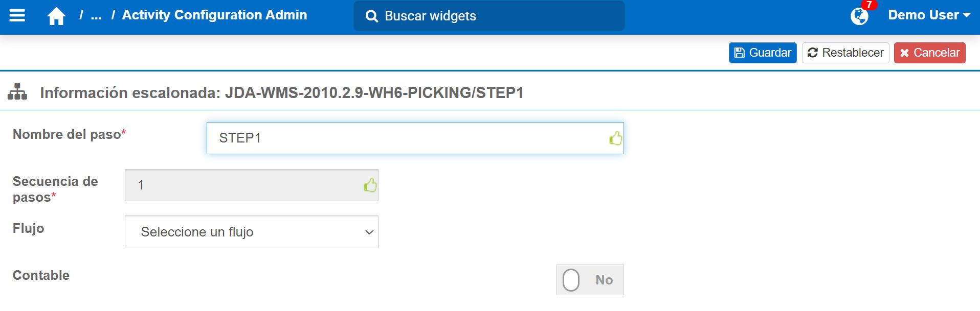980x311 pixels.
Task: Open the hamburger navigation menu
Action: [17, 16]
